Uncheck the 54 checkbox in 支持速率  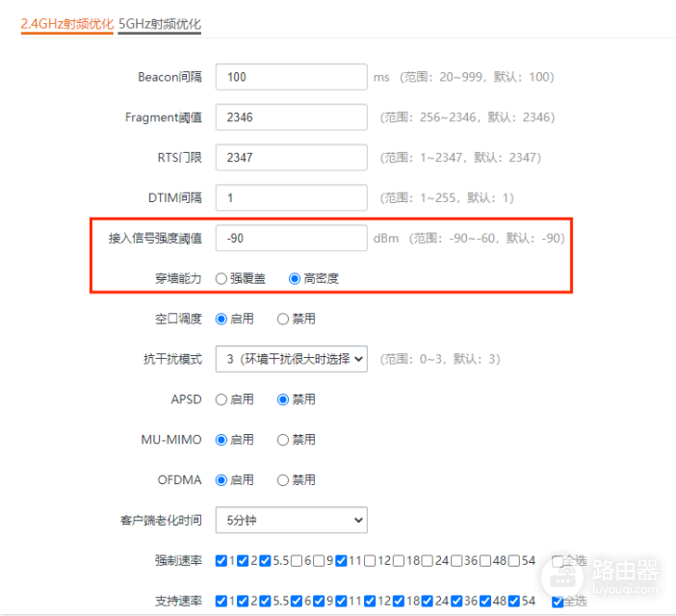514,602
